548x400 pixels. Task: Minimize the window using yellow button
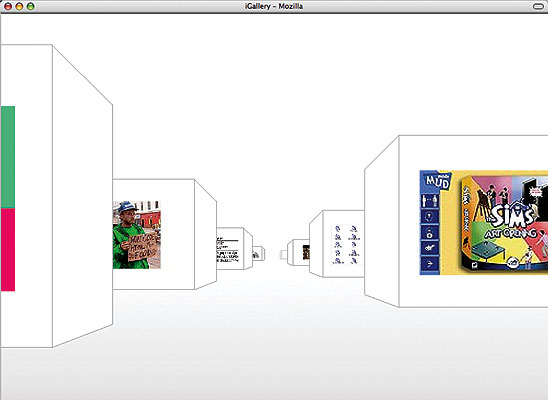pyautogui.click(x=19, y=6)
